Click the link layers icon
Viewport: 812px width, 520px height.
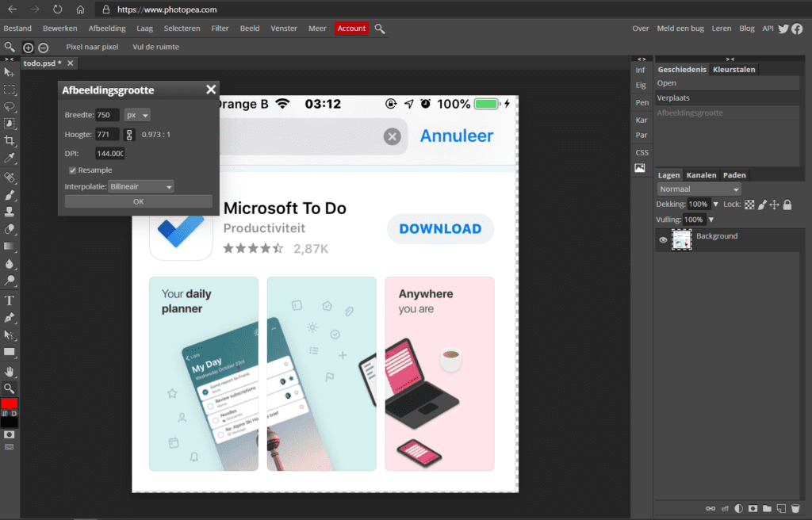pos(710,509)
